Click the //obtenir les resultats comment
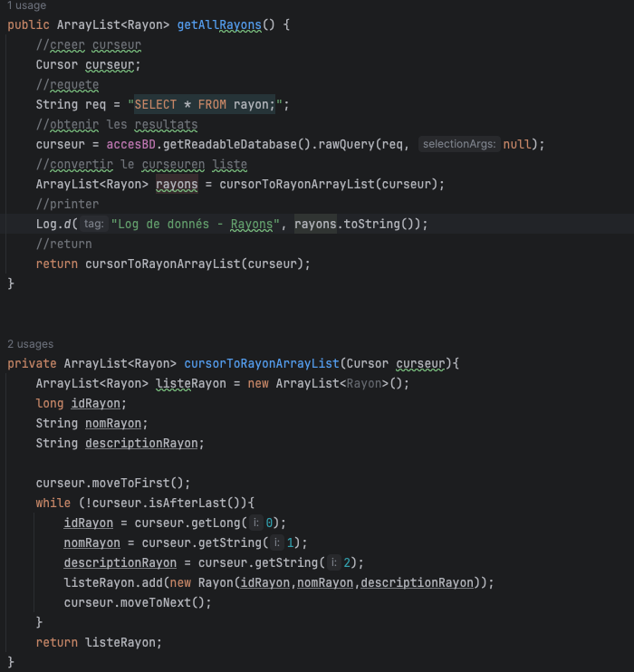 pos(117,125)
